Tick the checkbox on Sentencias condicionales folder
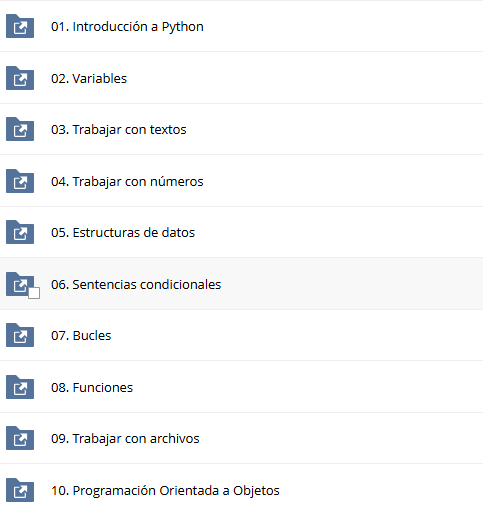The height and width of the screenshot is (515, 483). tap(34, 293)
